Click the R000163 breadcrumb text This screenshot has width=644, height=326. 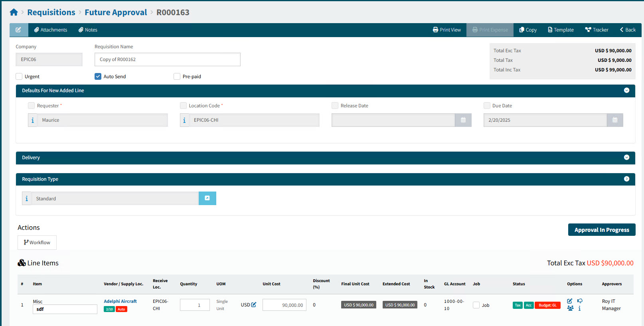[173, 12]
